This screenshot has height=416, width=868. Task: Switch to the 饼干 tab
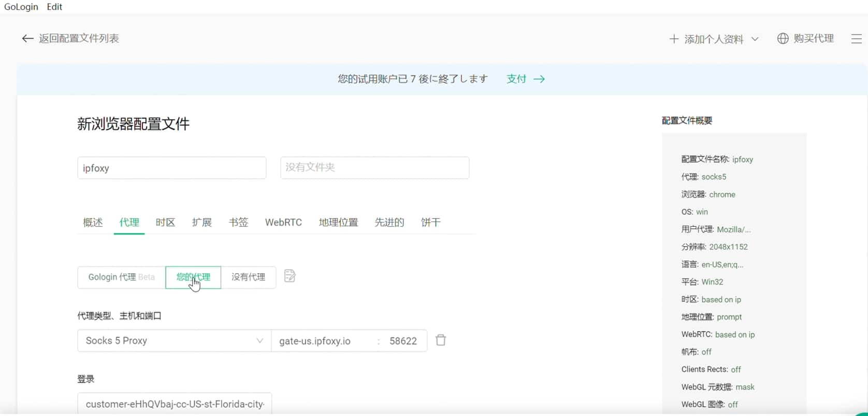pyautogui.click(x=431, y=222)
